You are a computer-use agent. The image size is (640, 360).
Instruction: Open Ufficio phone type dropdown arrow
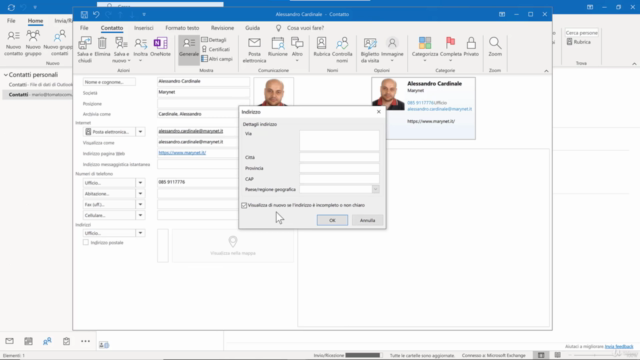pyautogui.click(x=140, y=183)
